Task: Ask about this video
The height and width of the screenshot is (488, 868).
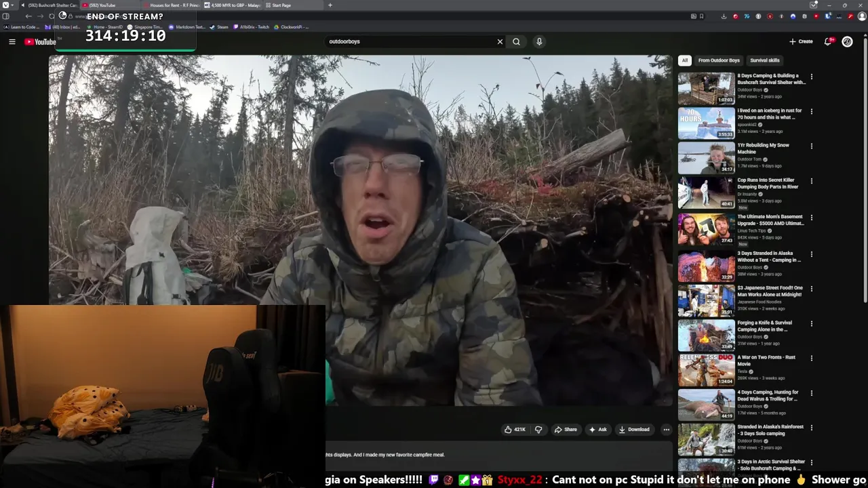Action: [598, 430]
